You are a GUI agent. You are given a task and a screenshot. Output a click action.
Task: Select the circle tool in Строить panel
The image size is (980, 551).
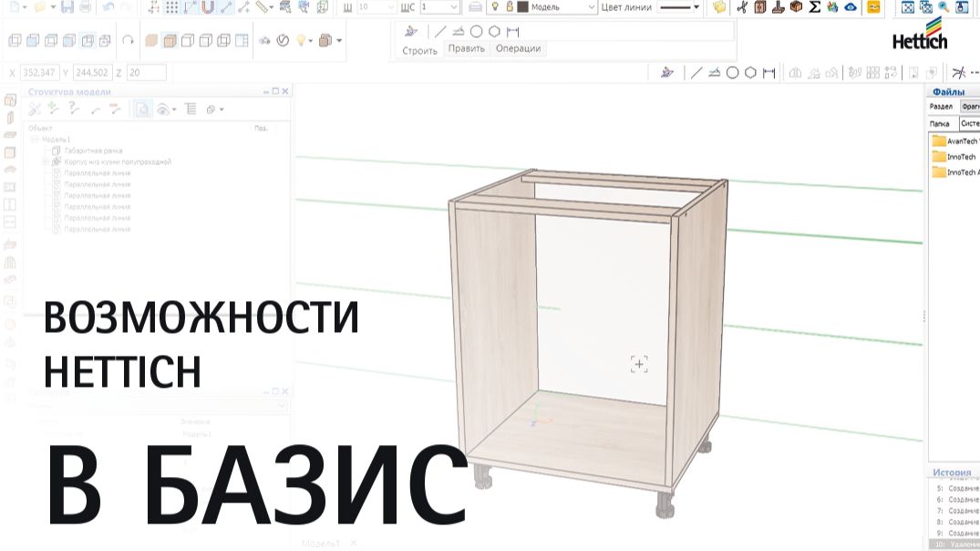point(476,31)
